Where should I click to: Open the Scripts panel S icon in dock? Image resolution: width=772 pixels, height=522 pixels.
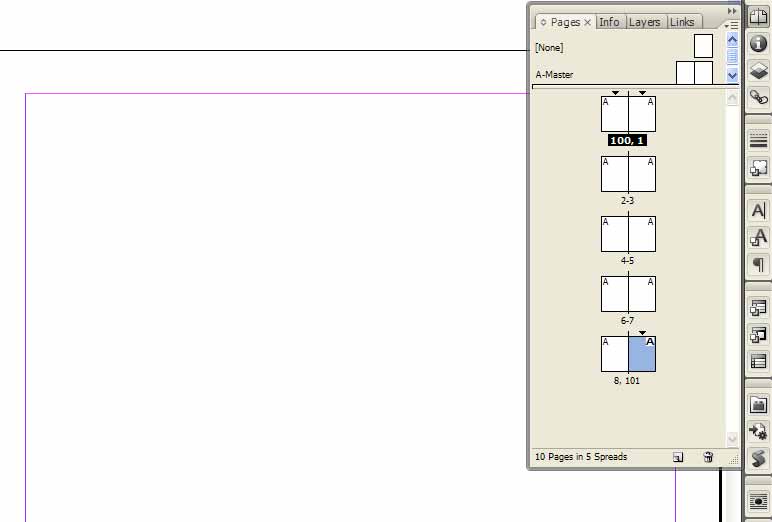click(x=758, y=458)
